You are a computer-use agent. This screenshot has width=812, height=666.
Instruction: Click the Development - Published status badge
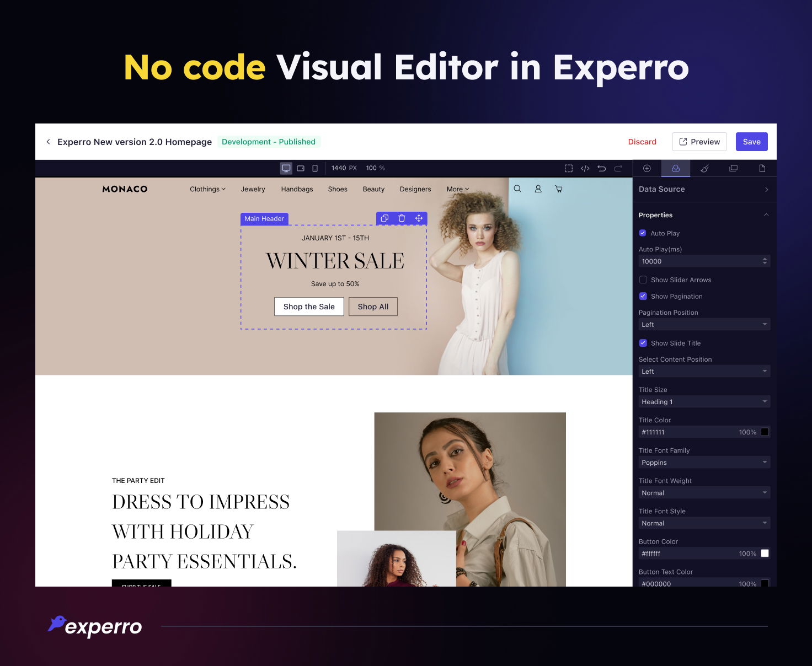tap(269, 142)
